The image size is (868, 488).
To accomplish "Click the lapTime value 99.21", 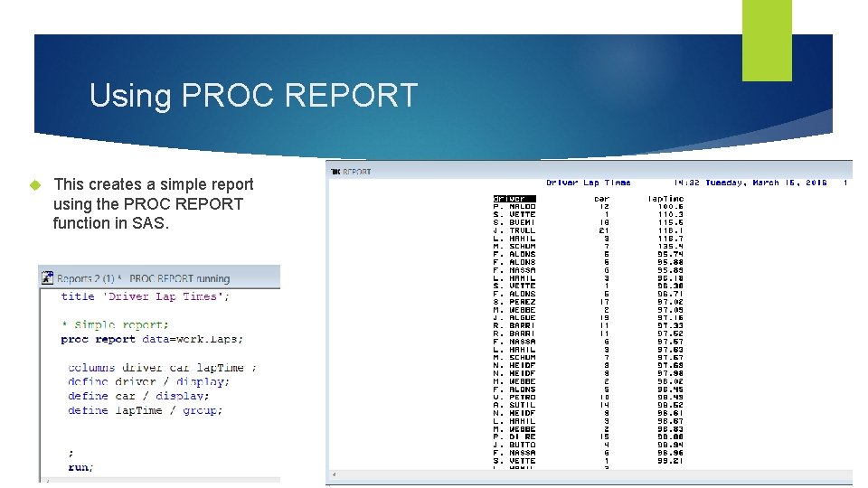I will (x=670, y=461).
